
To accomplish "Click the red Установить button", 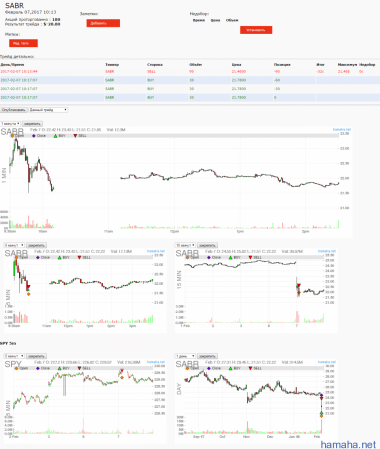I will click(256, 30).
